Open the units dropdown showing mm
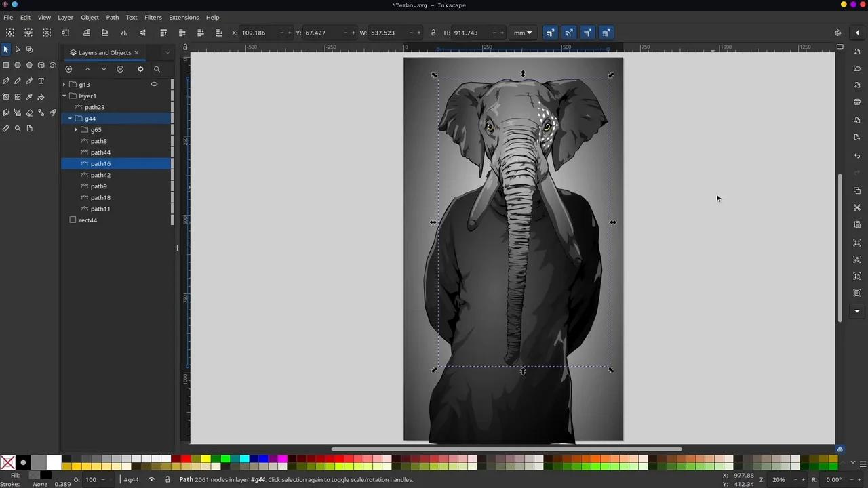Viewport: 868px width, 488px height. (522, 33)
